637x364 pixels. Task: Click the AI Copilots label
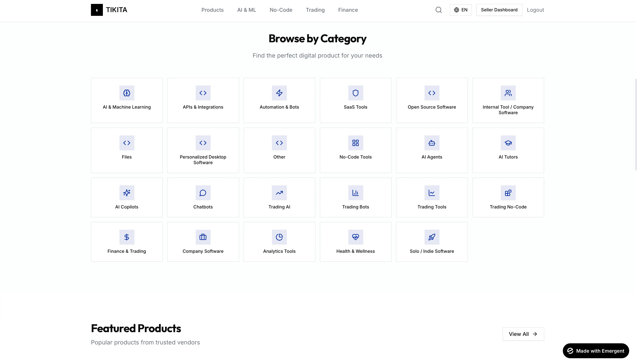127,207
